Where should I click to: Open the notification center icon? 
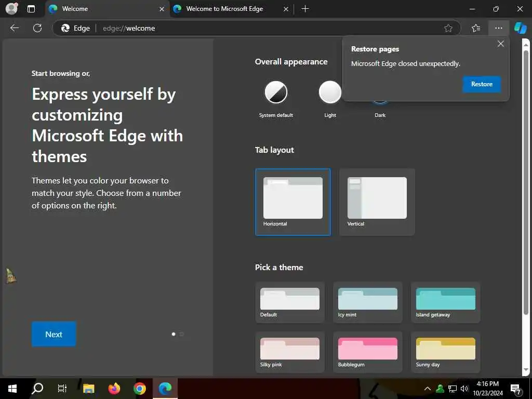click(516, 389)
